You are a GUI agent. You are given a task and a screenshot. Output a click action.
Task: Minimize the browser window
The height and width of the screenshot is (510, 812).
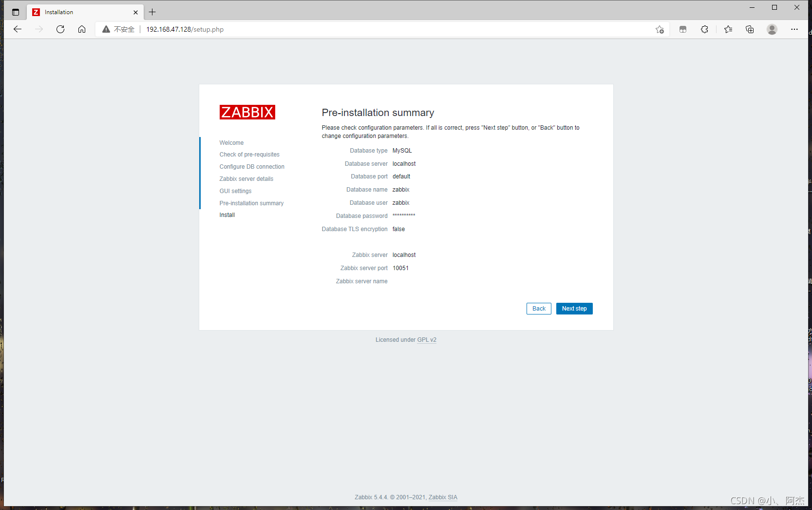[752, 7]
